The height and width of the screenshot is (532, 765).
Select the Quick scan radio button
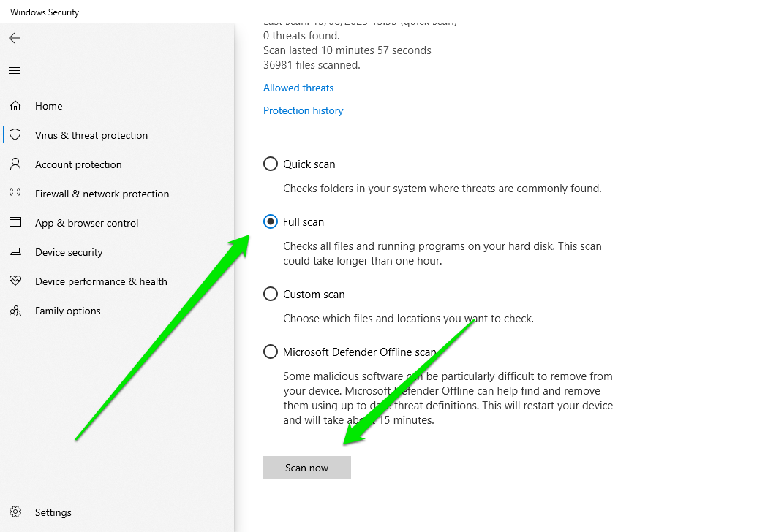point(271,164)
